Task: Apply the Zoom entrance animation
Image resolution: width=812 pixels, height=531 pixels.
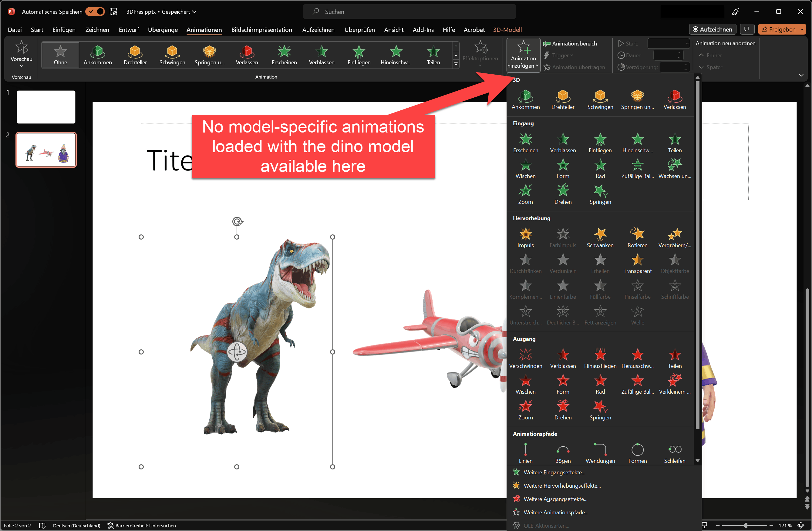Action: click(x=525, y=194)
